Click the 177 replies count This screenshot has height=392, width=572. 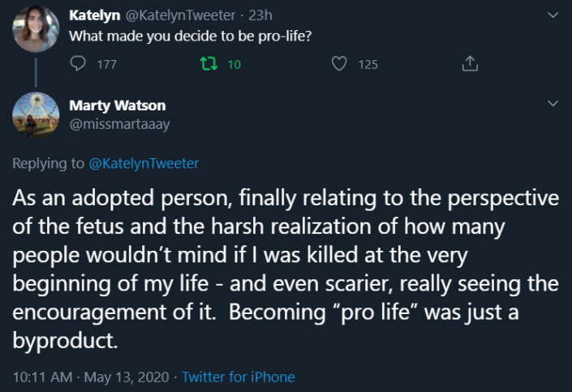pos(106,65)
